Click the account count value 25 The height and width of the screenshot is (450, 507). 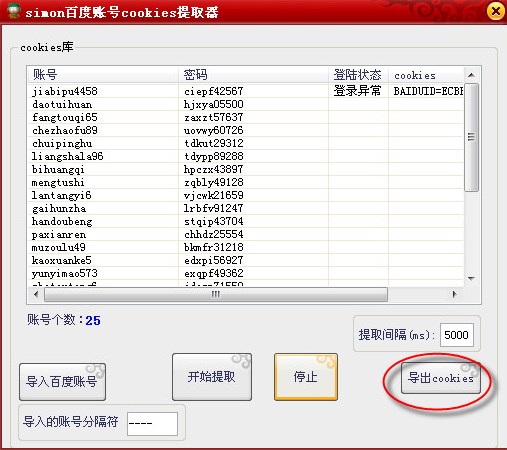[93, 320]
